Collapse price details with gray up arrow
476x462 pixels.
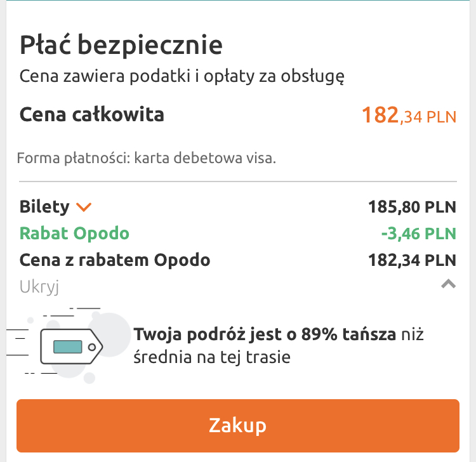448,284
